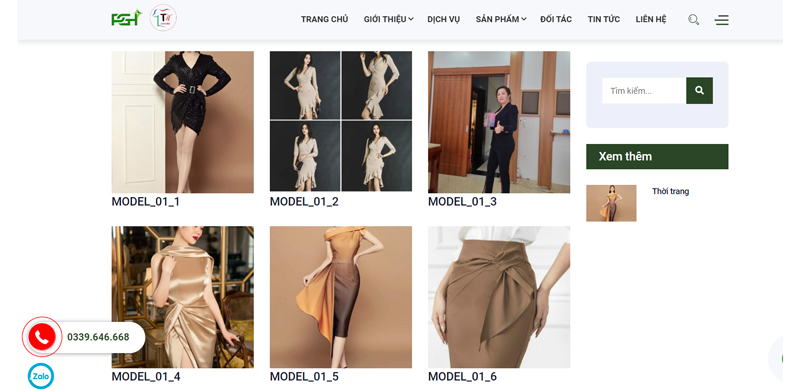Click the circular TW logo
This screenshot has height=390, width=800.
(x=163, y=18)
